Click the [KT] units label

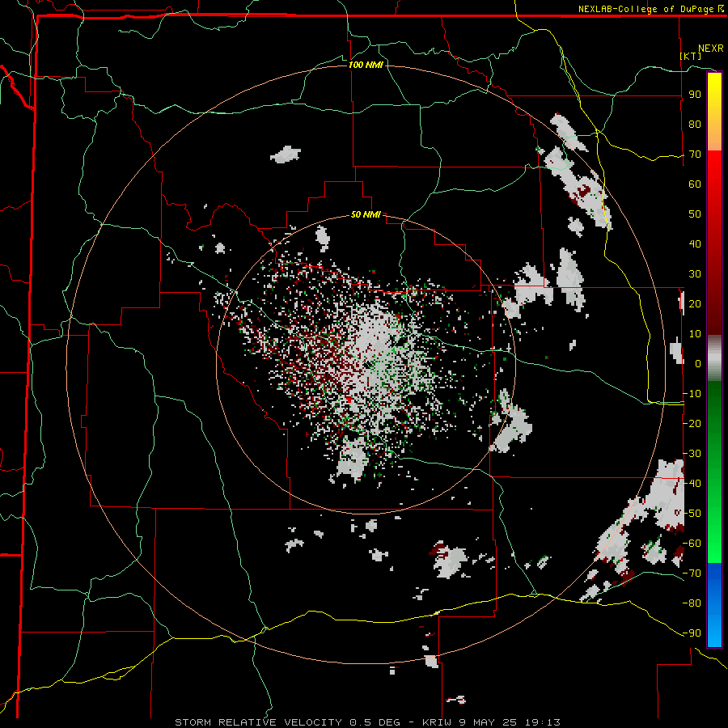click(x=691, y=56)
